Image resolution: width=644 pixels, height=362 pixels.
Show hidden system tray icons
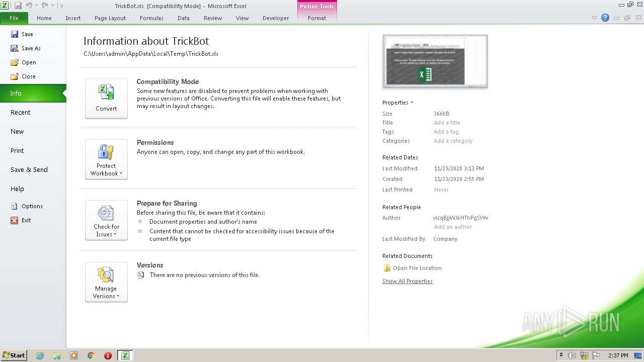pyautogui.click(x=561, y=355)
